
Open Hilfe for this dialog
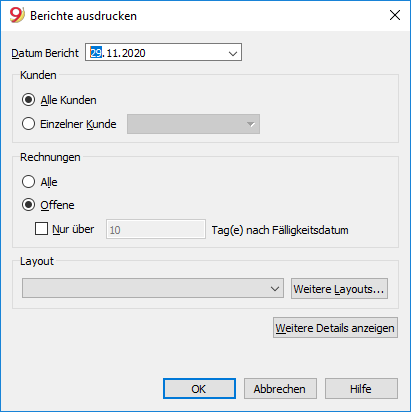point(361,389)
